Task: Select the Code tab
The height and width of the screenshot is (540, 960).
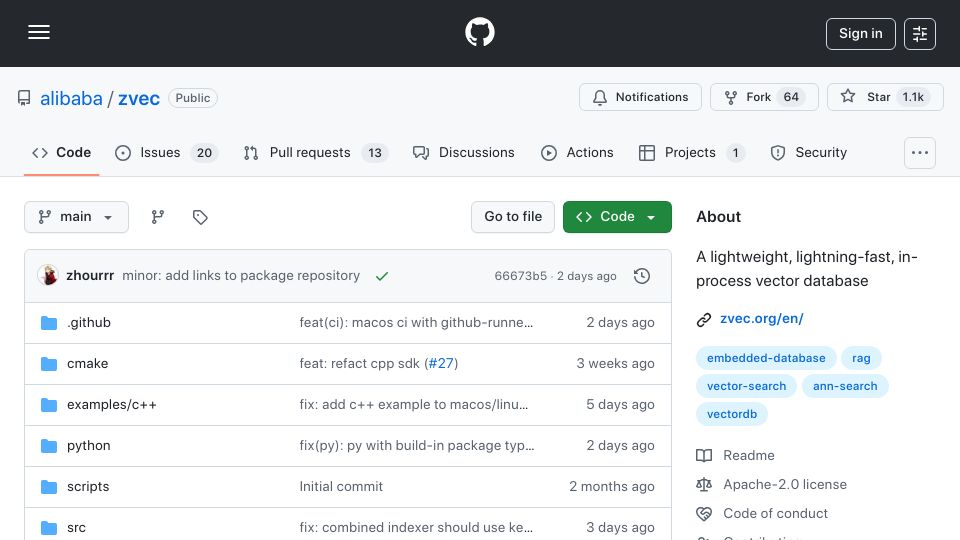Action: tap(61, 152)
